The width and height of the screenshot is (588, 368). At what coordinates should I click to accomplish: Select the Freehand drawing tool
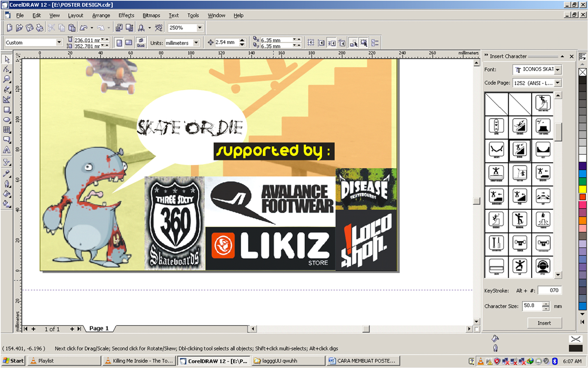(x=7, y=89)
